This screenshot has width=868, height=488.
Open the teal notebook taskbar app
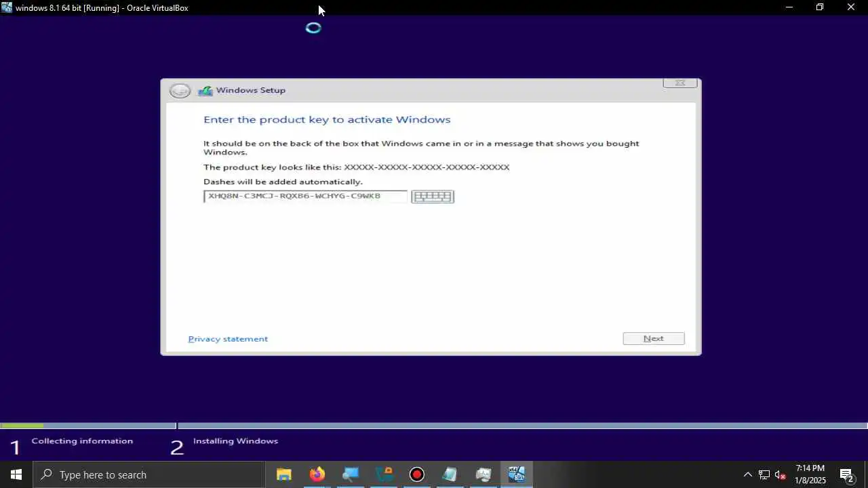[450, 474]
